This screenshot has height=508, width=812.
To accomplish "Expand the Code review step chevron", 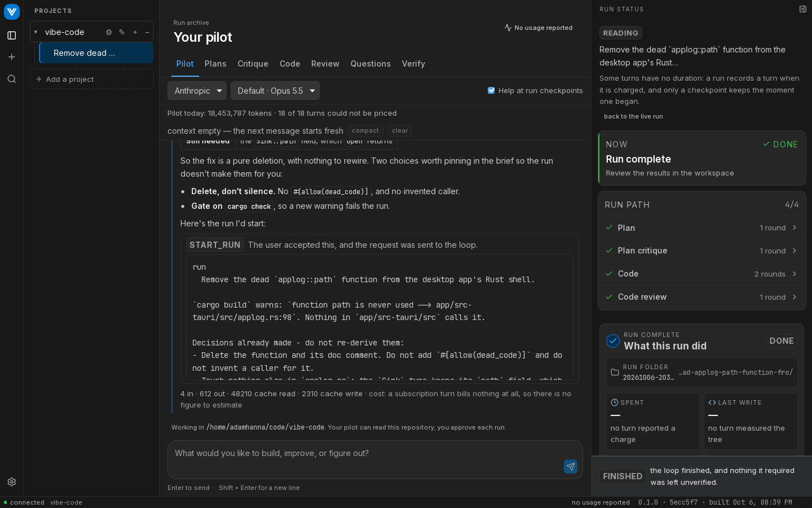I will tap(795, 297).
